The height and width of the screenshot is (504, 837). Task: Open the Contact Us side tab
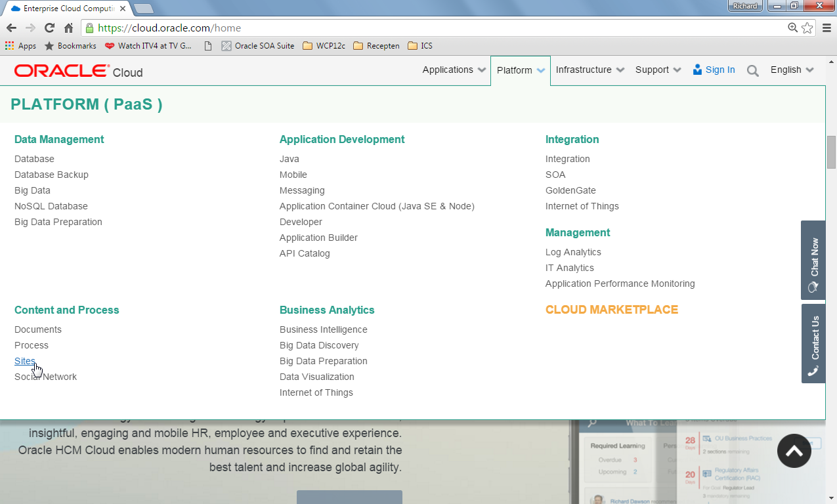[813, 343]
